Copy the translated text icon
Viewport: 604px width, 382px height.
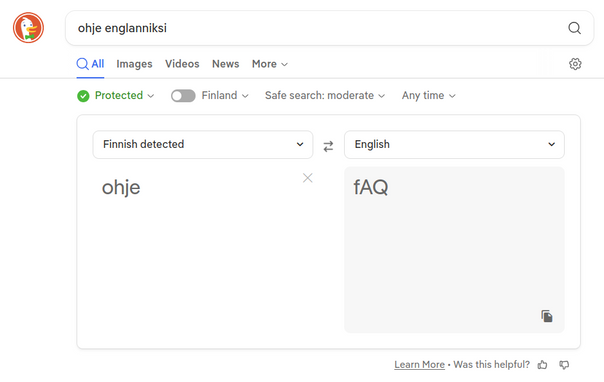coord(547,316)
